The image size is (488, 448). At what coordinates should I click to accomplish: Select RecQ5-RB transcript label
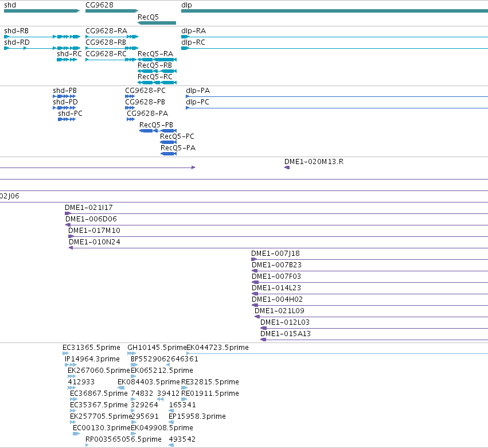pos(155,65)
